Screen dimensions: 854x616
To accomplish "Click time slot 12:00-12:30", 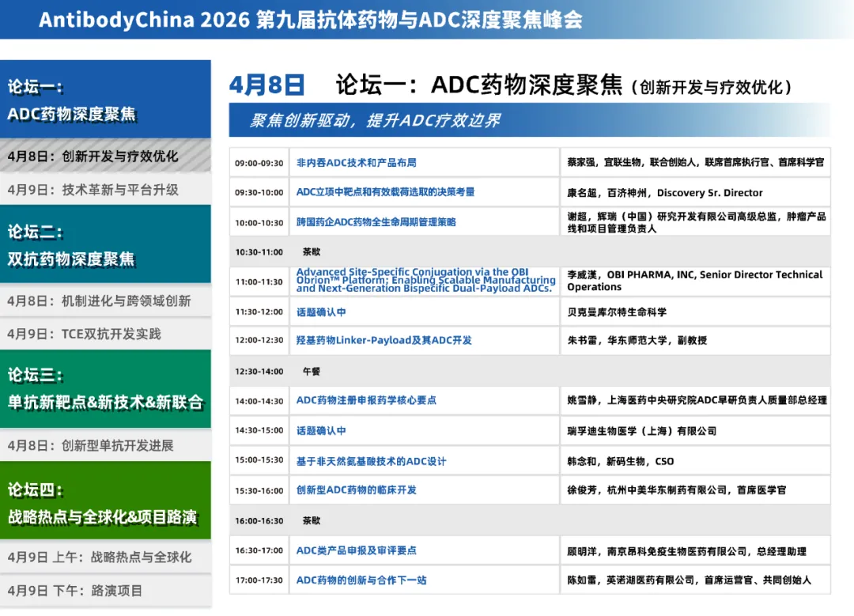I will 259,340.
